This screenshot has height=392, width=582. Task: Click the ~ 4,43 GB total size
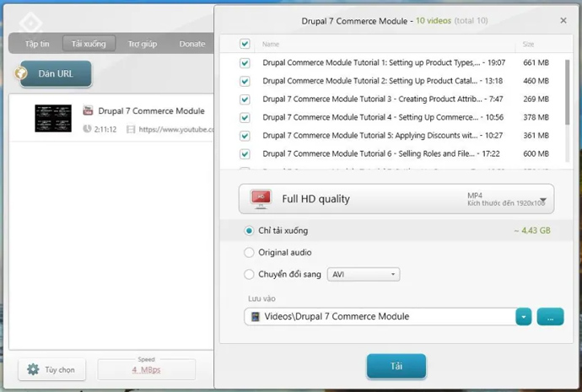click(x=532, y=231)
